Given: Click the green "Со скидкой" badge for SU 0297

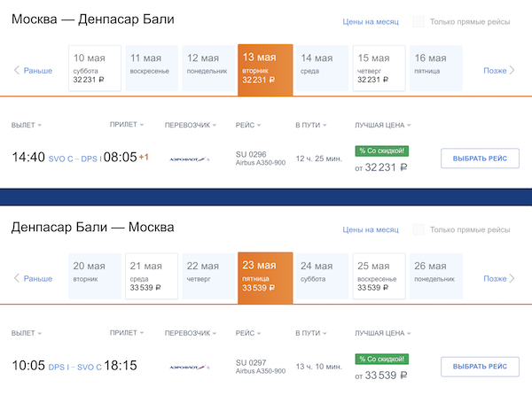Looking at the screenshot, I should pos(381,360).
